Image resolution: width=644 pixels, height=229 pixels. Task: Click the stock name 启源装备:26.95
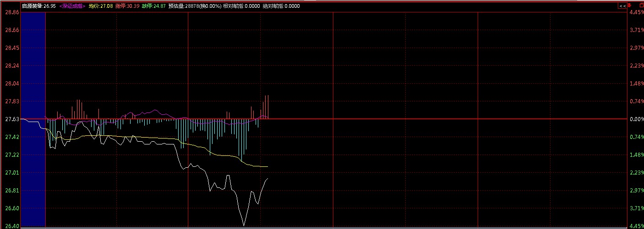(39, 6)
